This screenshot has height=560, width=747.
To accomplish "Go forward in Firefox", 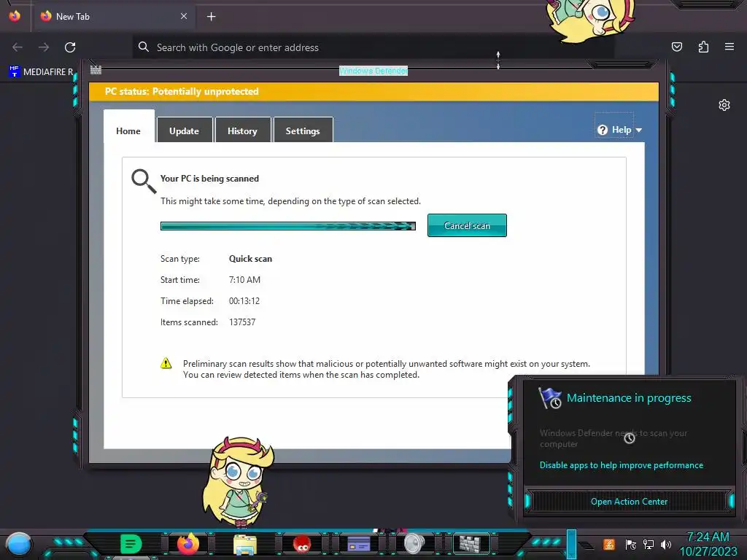I will [44, 47].
